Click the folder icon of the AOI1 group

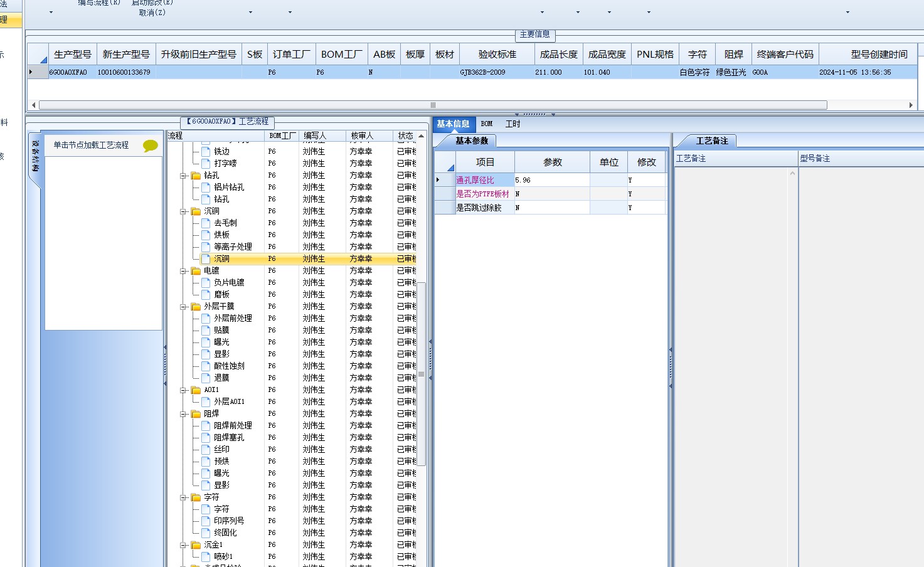(x=196, y=390)
